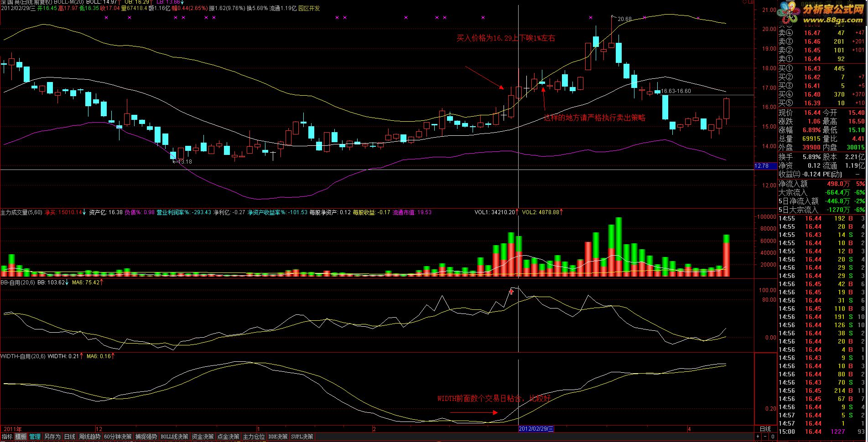Click the 大宗流入 -664.4万 row
The image size is (868, 442).
[x=821, y=193]
